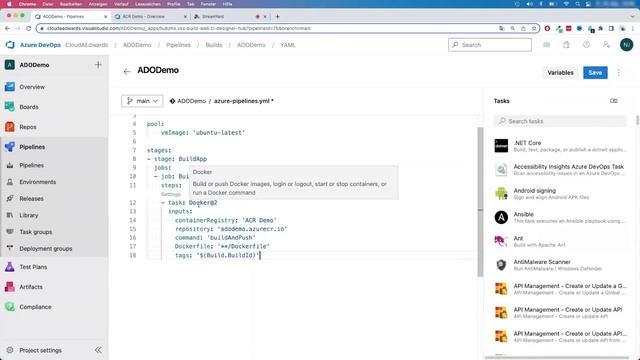Open user settings icon in the header

pos(606,45)
